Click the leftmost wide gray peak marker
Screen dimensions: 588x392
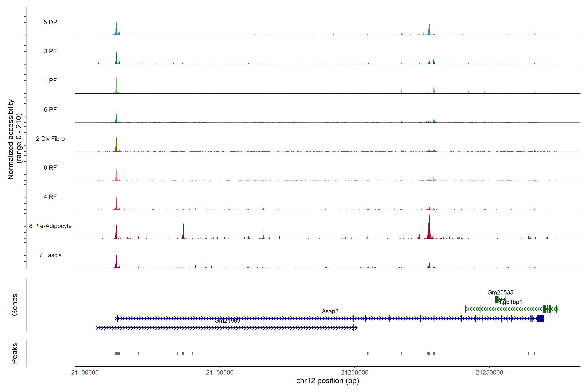pos(117,353)
